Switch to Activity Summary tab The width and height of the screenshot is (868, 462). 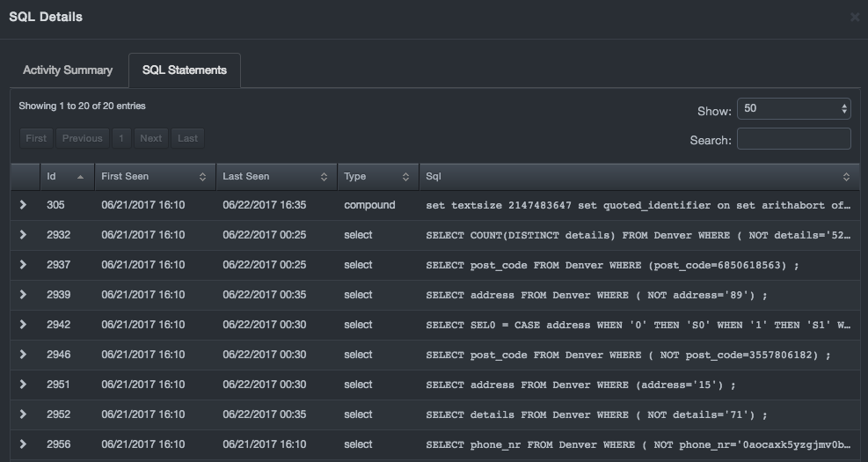68,70
